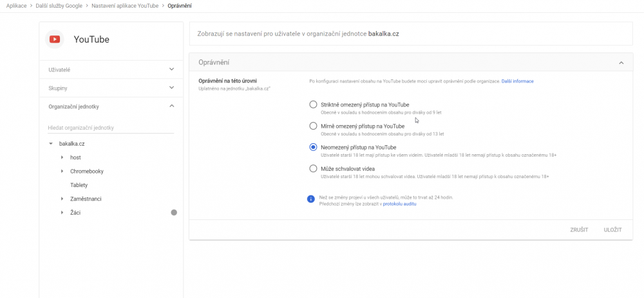Screen dimensions: 644x298
Task: Click the ZRUŠIT button
Action: (x=579, y=230)
